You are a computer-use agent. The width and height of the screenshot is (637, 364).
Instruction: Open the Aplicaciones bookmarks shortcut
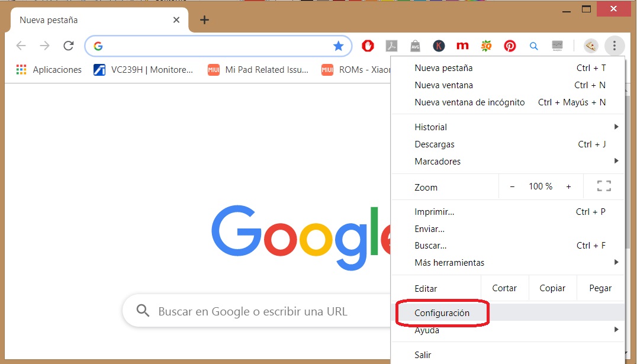point(49,70)
